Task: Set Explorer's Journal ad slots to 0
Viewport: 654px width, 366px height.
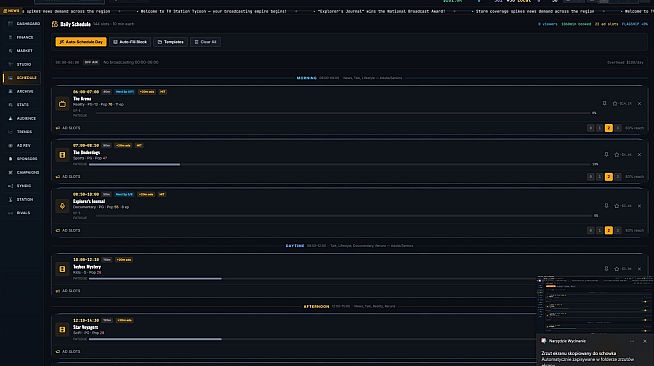Action: coord(591,230)
